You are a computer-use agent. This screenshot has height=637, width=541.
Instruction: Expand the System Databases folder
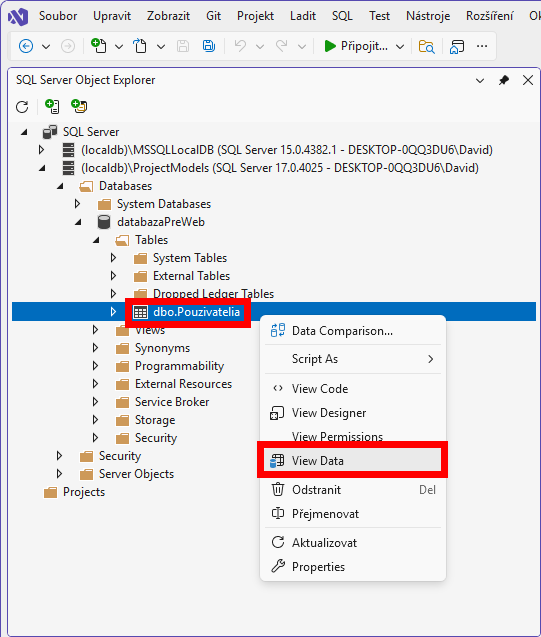tap(77, 204)
